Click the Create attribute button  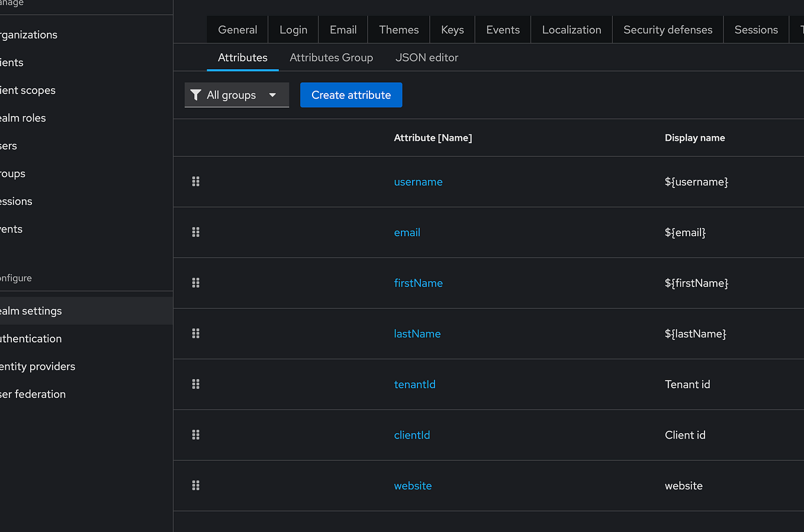[350, 95]
